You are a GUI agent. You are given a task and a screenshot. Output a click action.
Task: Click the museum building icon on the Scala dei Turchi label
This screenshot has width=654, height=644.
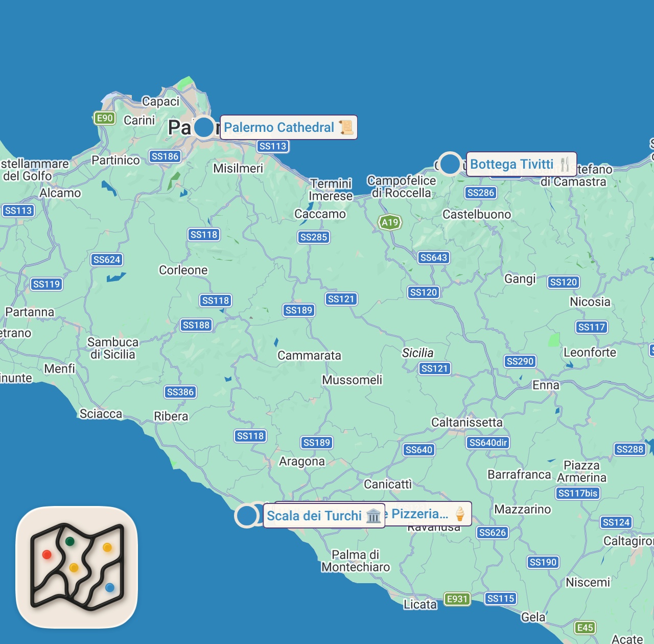374,516
